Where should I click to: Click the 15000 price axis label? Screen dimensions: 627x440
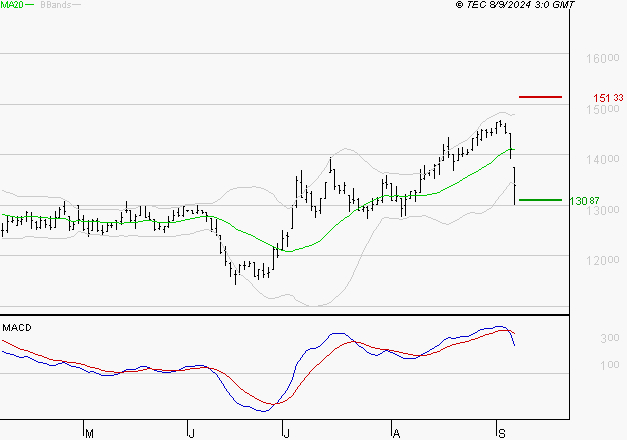click(x=603, y=109)
